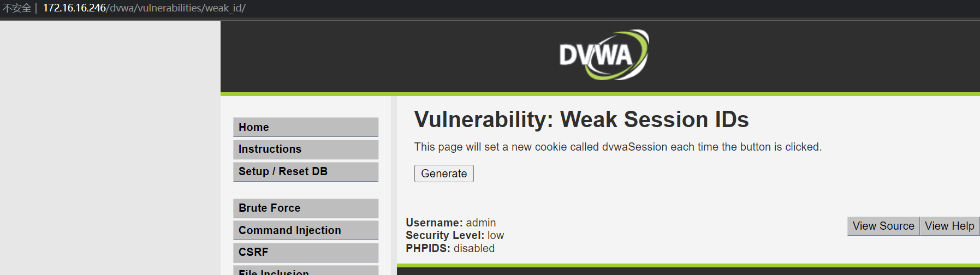This screenshot has width=980, height=275.
Task: Click the 不安全 not-secure indicator
Action: click(16, 8)
